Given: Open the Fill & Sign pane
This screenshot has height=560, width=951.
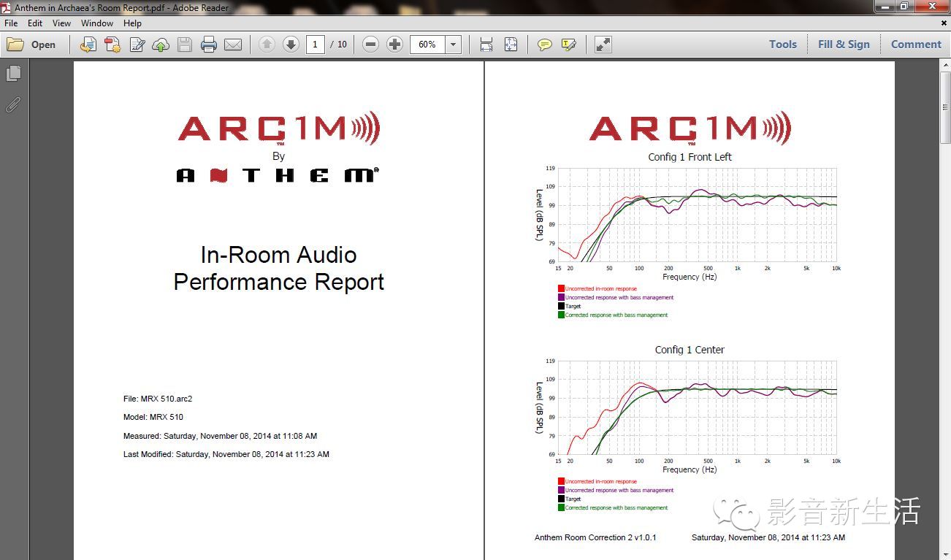Looking at the screenshot, I should click(x=844, y=45).
